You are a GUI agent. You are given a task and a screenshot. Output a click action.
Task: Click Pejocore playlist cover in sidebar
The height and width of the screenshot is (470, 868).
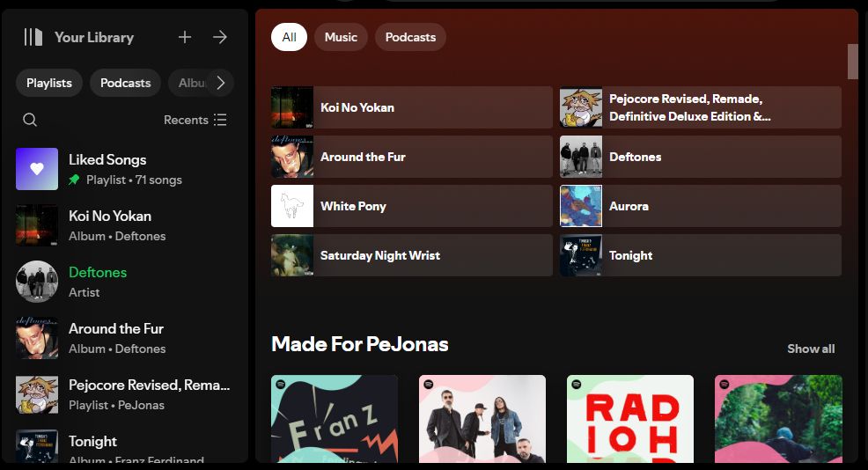tap(37, 394)
